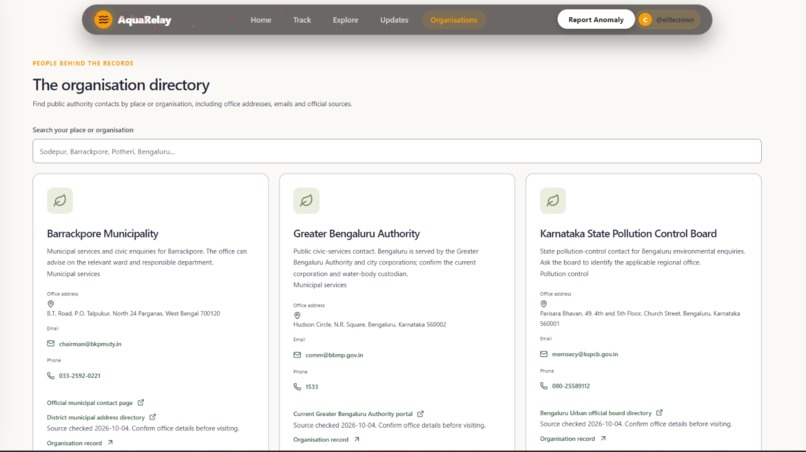
Task: Click the leaf icon on Greater Bengaluru Authority card
Action: tap(306, 201)
